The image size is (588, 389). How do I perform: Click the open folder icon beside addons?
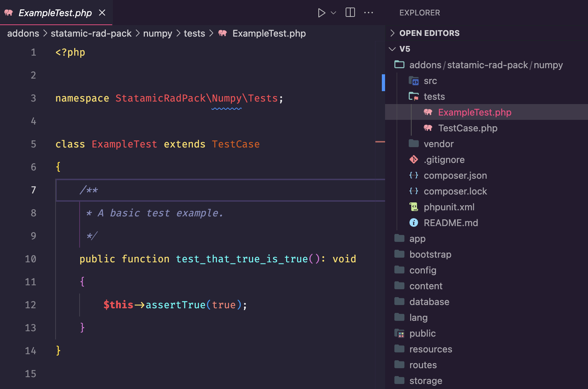click(399, 65)
